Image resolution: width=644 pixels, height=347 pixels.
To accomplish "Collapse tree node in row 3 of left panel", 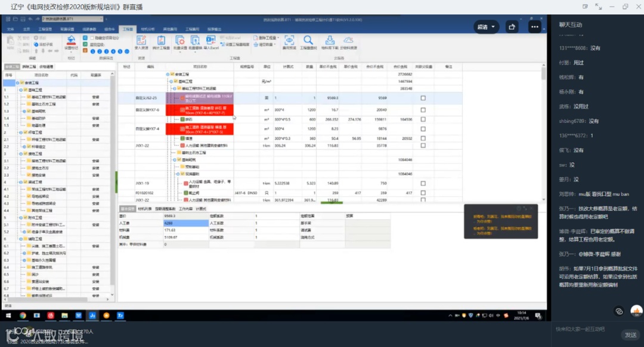I will 21,154.
